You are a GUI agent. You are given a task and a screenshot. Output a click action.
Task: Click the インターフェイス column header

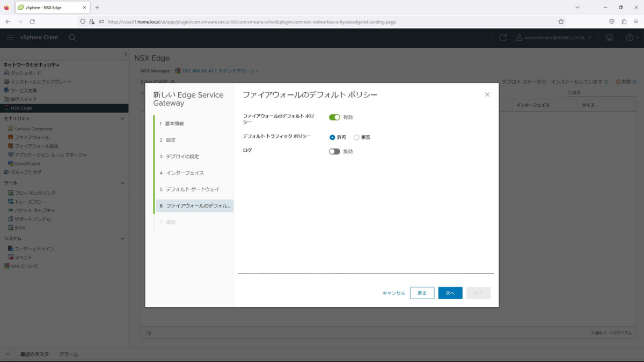coord(533,105)
